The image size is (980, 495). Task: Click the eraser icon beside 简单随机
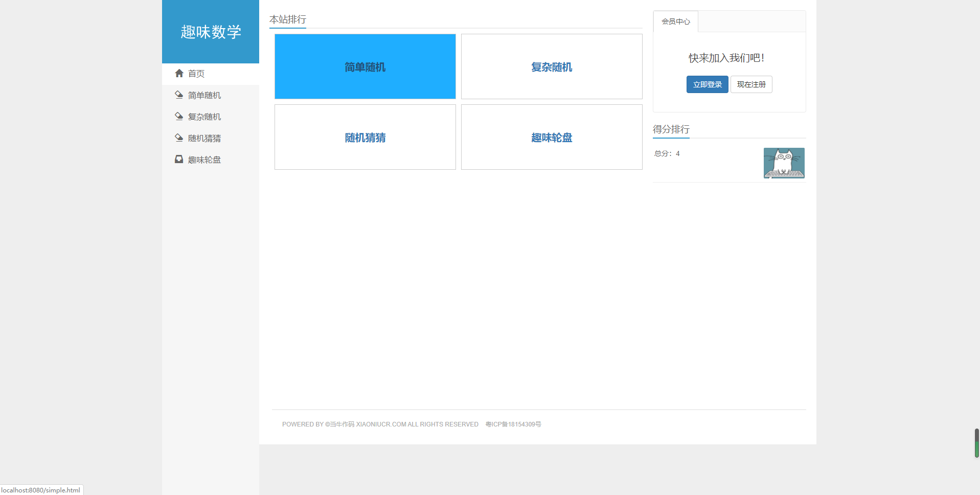(x=179, y=95)
